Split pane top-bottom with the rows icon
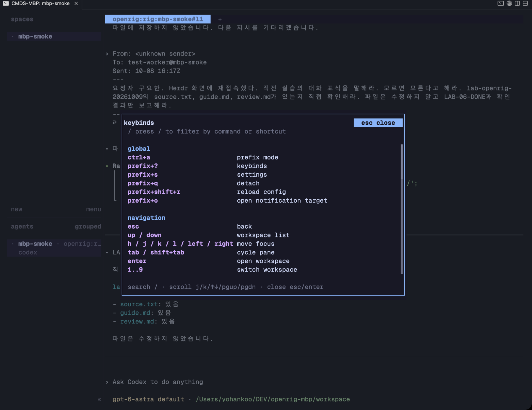Image resolution: width=532 pixels, height=410 pixels. 525,4
